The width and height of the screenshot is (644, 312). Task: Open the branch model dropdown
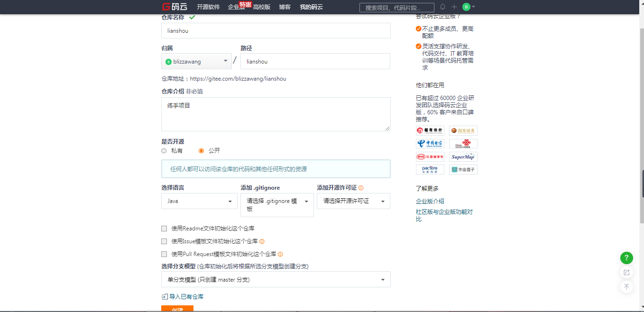coord(276,279)
